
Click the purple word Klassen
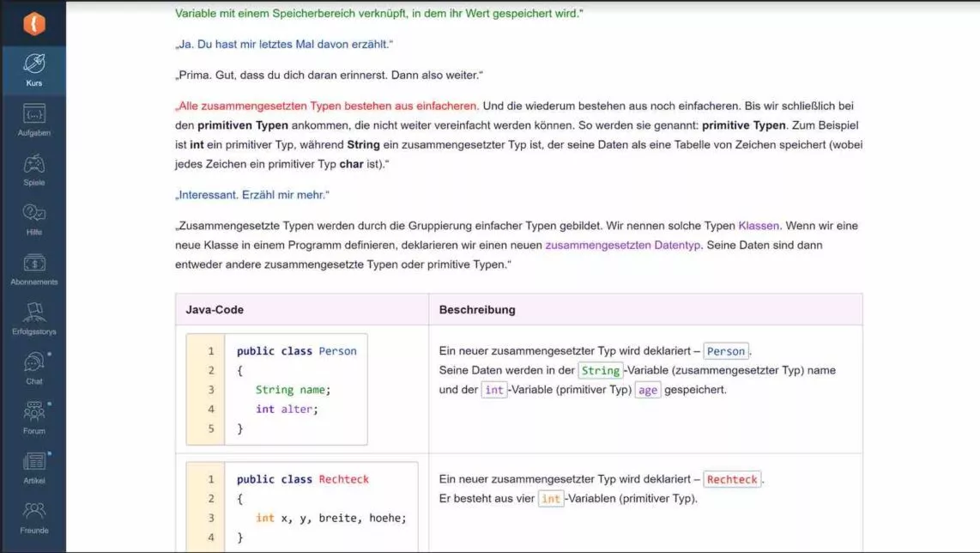point(759,226)
